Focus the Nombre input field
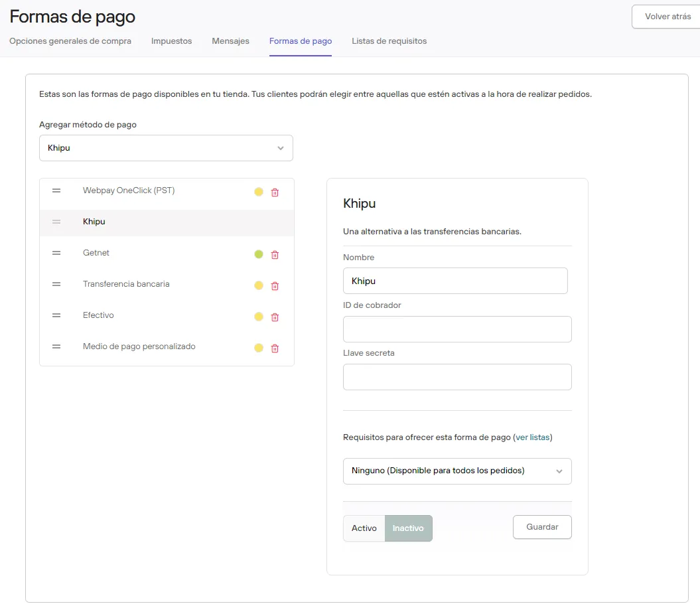Screen dimensions: 700x606 pyautogui.click(x=455, y=281)
